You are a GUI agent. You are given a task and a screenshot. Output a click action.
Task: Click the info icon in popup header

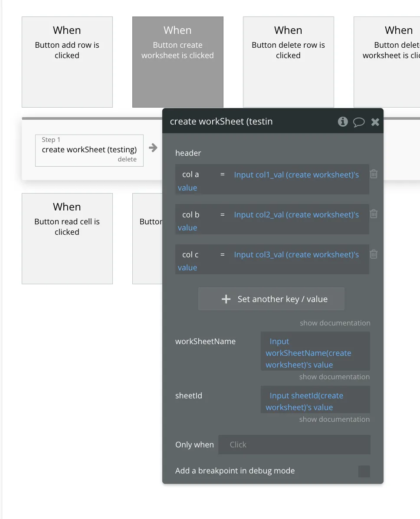[343, 122]
